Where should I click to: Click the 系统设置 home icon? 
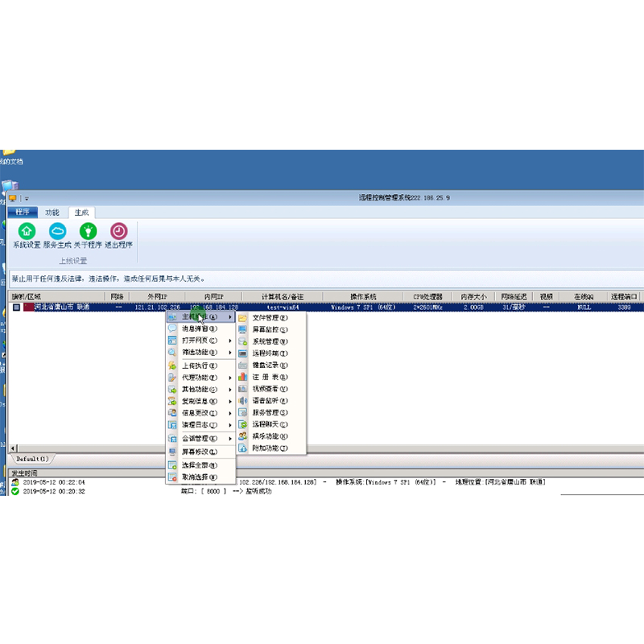pos(27,231)
